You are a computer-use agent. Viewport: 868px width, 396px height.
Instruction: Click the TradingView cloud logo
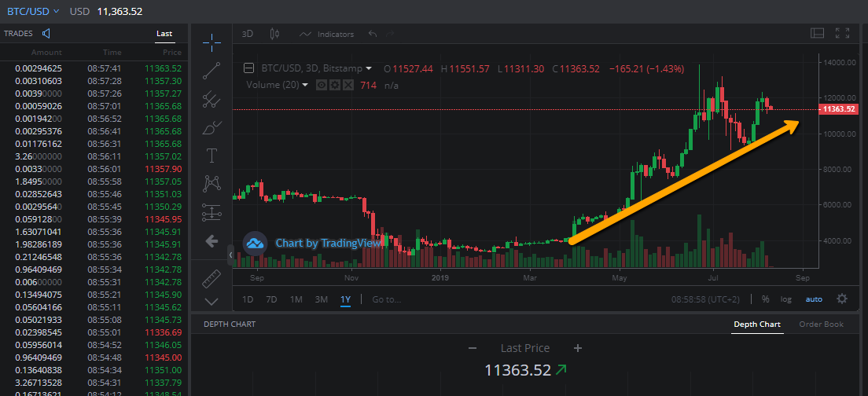click(x=256, y=243)
